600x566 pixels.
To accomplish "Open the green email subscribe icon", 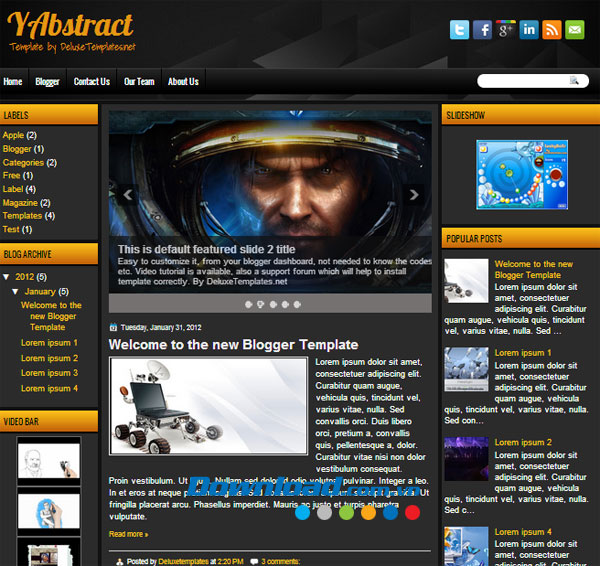I will tap(575, 30).
